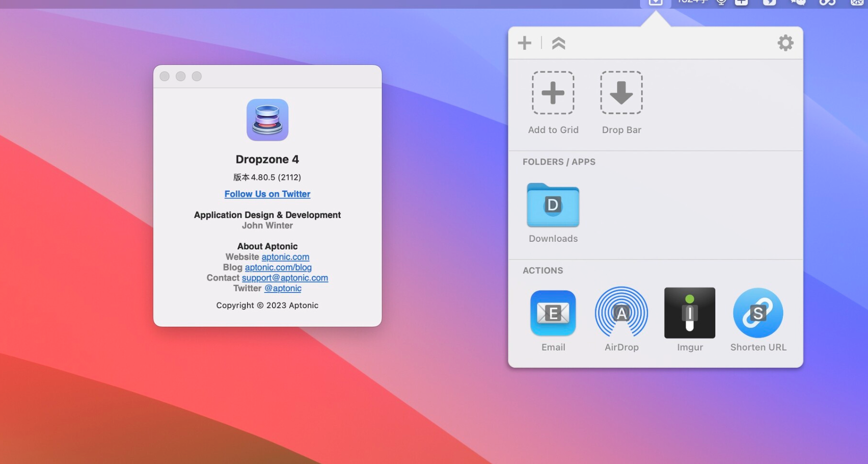
Task: Minimize the About Dropzone window
Action: click(180, 76)
